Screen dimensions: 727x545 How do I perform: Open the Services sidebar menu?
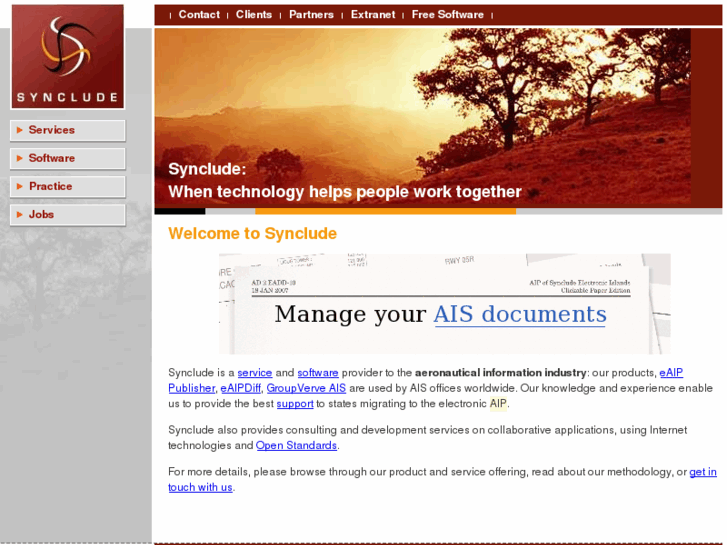[68, 130]
